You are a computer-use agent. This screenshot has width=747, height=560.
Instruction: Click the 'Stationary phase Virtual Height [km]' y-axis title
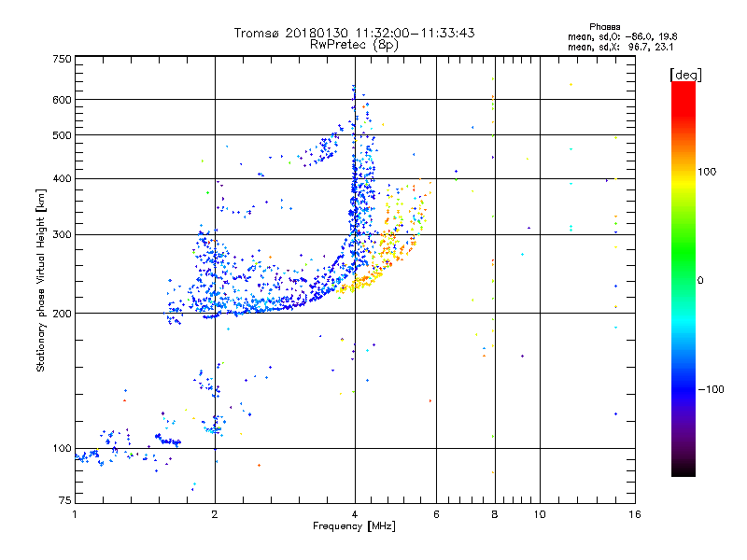tap(41, 281)
